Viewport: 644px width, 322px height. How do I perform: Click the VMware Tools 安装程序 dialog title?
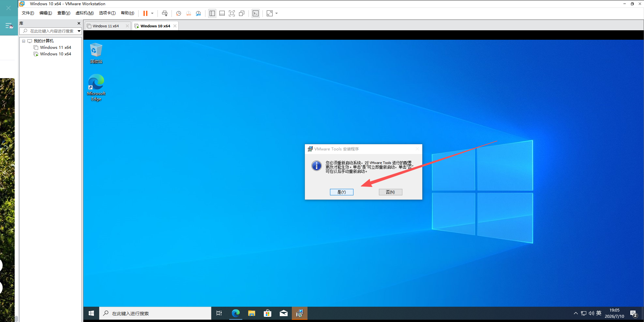[x=337, y=149]
